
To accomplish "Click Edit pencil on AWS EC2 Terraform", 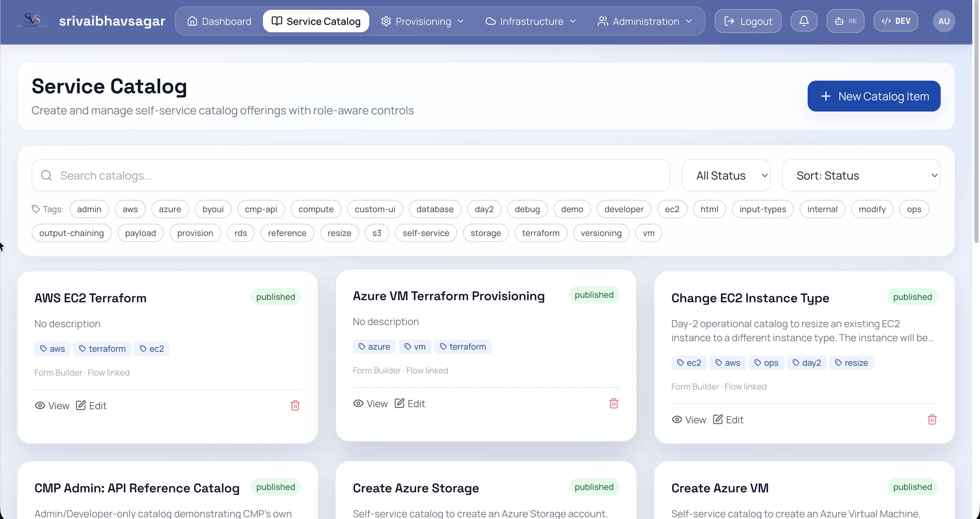I will (91, 405).
